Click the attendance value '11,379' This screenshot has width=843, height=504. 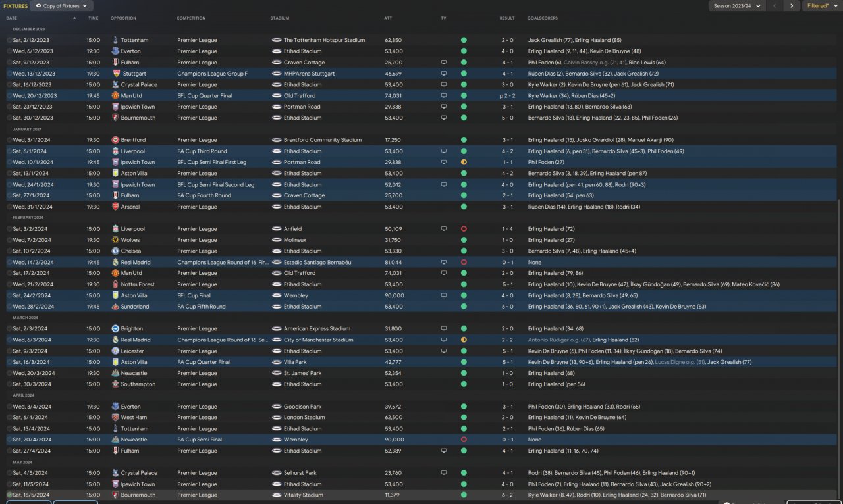pos(393,495)
